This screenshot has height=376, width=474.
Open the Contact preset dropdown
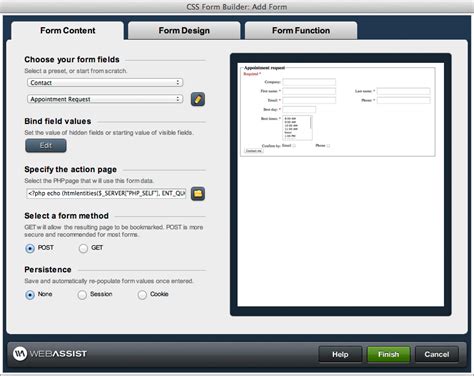point(105,83)
